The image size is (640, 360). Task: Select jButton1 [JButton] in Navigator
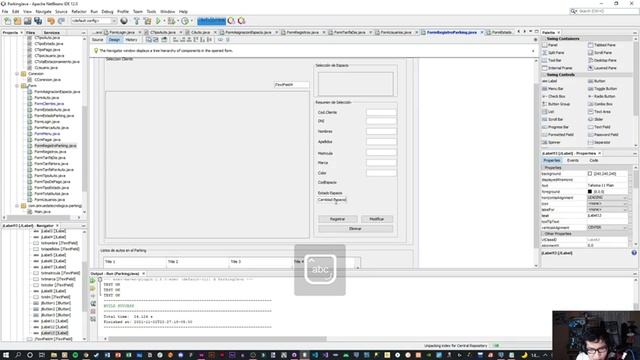[x=56, y=303]
